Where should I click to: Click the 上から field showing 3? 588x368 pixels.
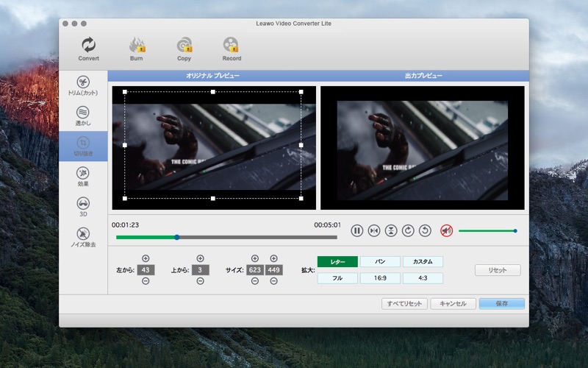(x=200, y=270)
